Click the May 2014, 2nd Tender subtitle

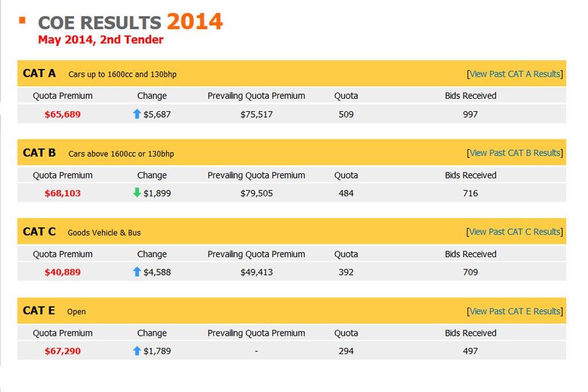click(100, 40)
